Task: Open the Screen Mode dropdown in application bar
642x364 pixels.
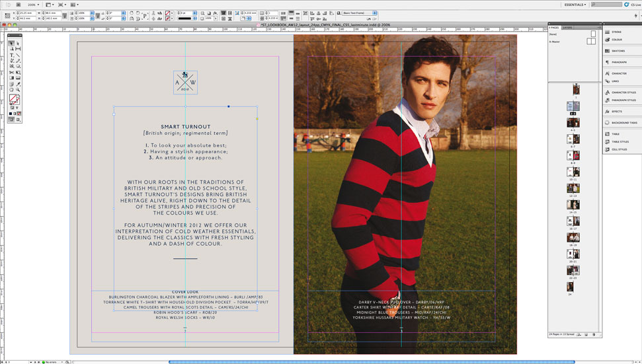Action: 62,5
